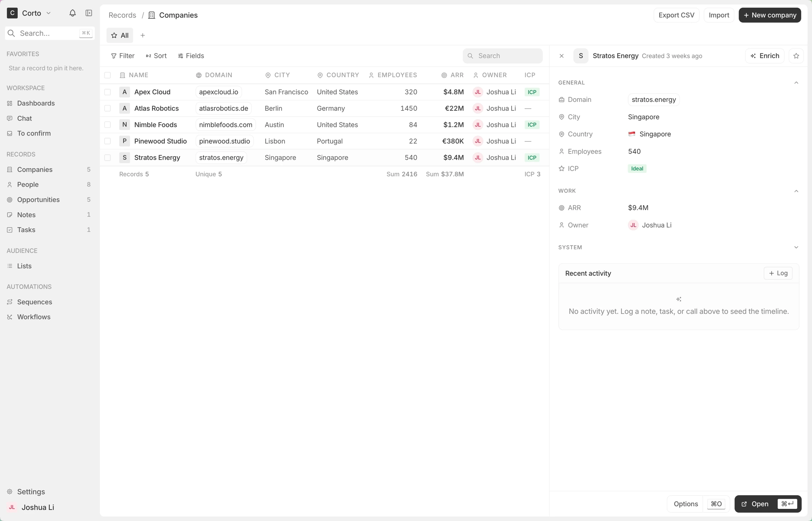Star Stratos Energy as favorite
The height and width of the screenshot is (521, 812).
[796, 56]
